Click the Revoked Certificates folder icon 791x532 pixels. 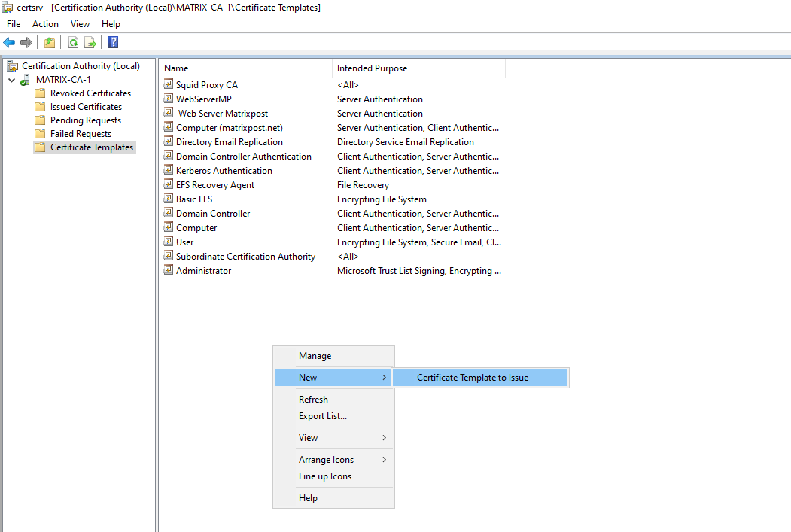click(x=40, y=93)
